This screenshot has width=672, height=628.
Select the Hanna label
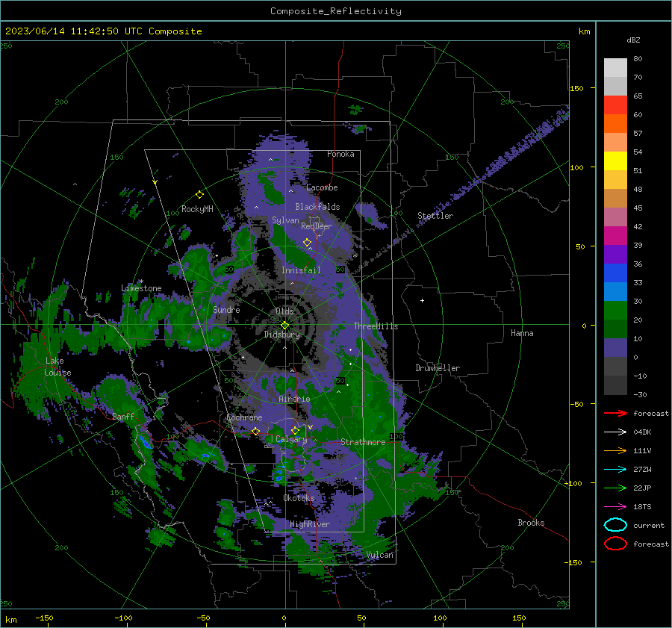(522, 333)
